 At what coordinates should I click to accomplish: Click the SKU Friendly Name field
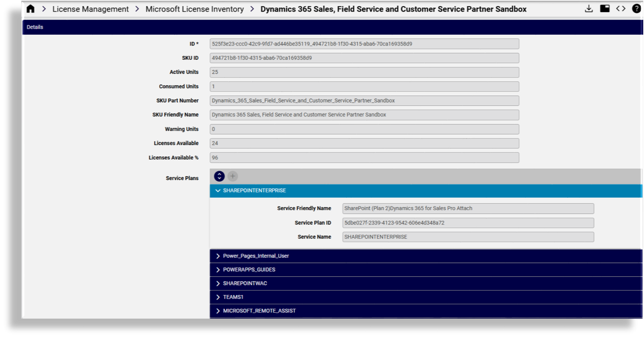(364, 115)
